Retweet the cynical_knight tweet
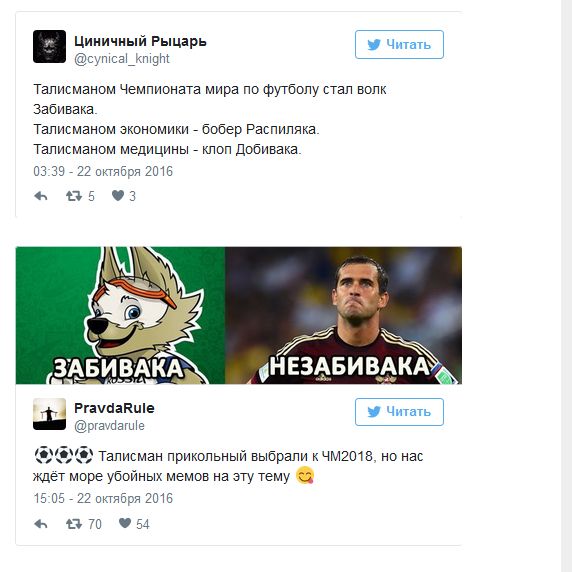572x572 pixels. (74, 196)
